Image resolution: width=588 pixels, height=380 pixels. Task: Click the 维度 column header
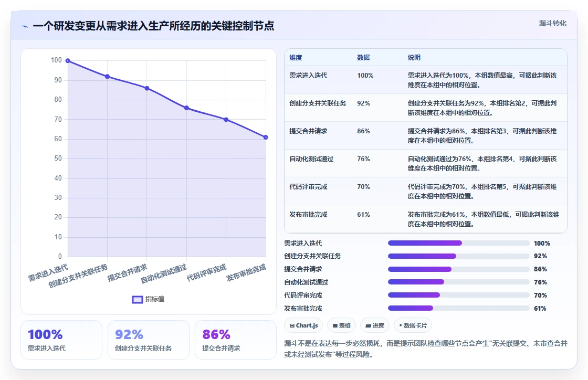[296, 58]
